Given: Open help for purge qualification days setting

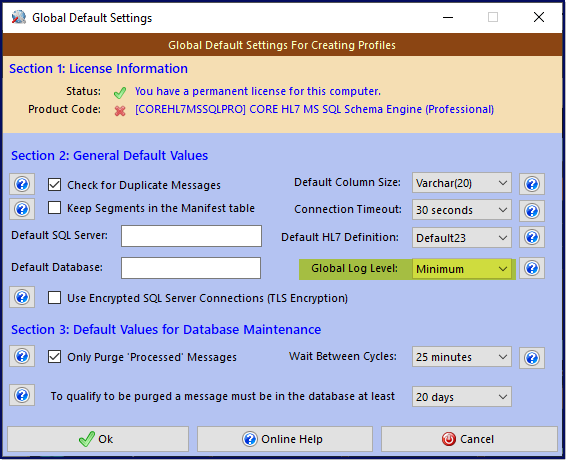Looking at the screenshot, I should click(22, 395).
